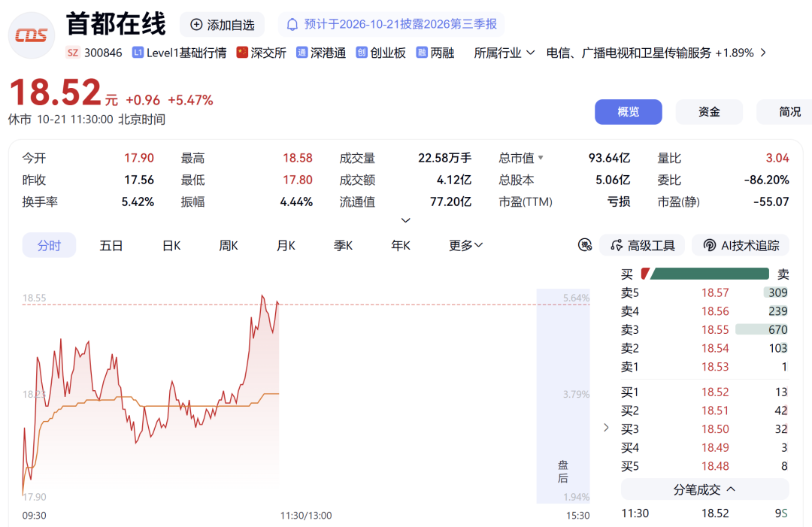Viewport: 812px width, 527px height.
Task: Open the 更多 chart period dropdown
Action: pos(465,245)
